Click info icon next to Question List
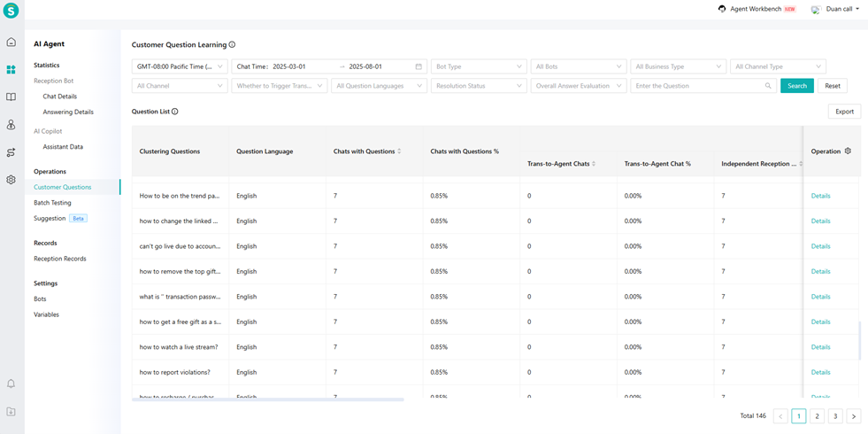Viewport: 868px width, 434px height. tap(175, 112)
